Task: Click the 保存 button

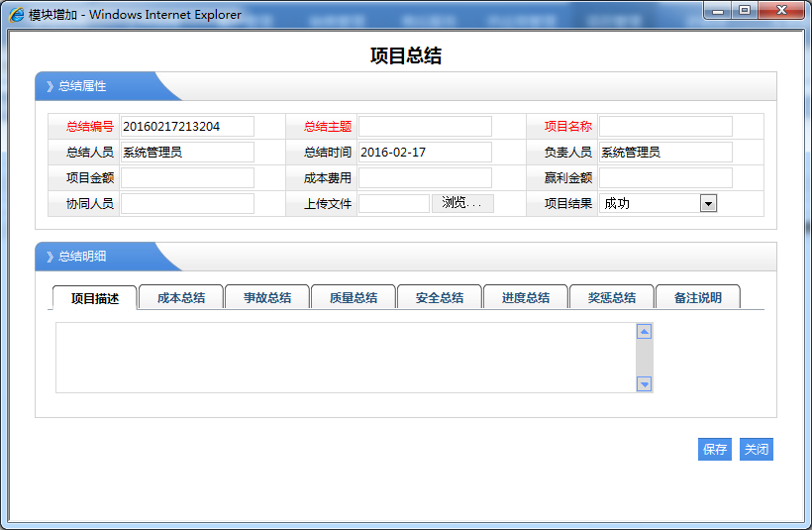Action: 715,450
